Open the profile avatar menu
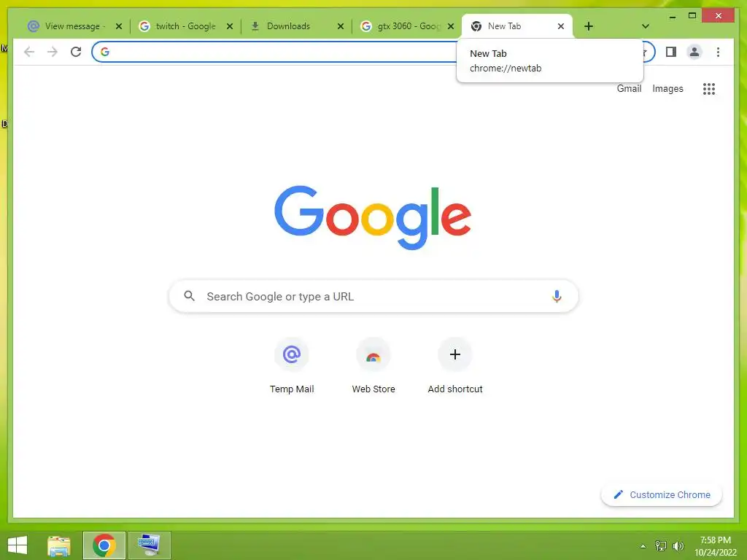This screenshot has height=560, width=747. click(x=694, y=52)
